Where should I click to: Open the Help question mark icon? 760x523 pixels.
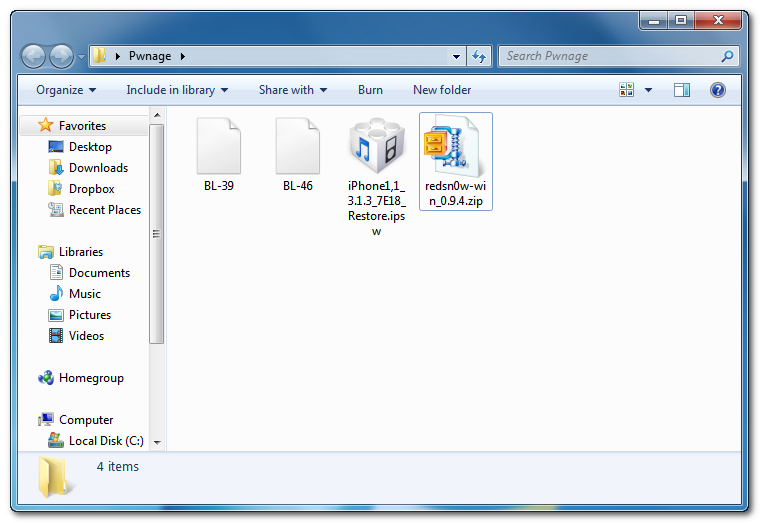[x=717, y=90]
